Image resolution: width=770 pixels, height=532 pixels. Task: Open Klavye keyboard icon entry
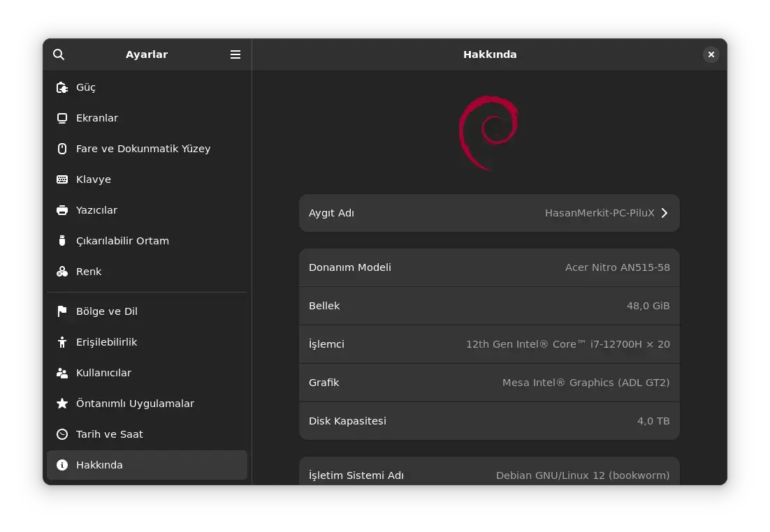(62, 179)
